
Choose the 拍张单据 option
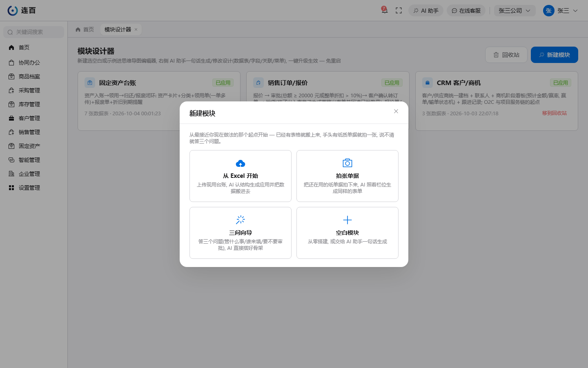(347, 176)
